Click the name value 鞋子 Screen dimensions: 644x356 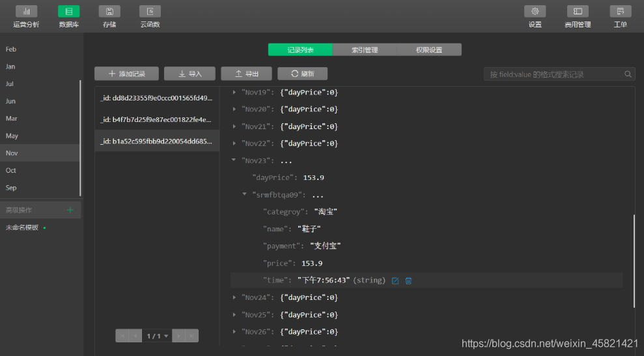point(309,229)
